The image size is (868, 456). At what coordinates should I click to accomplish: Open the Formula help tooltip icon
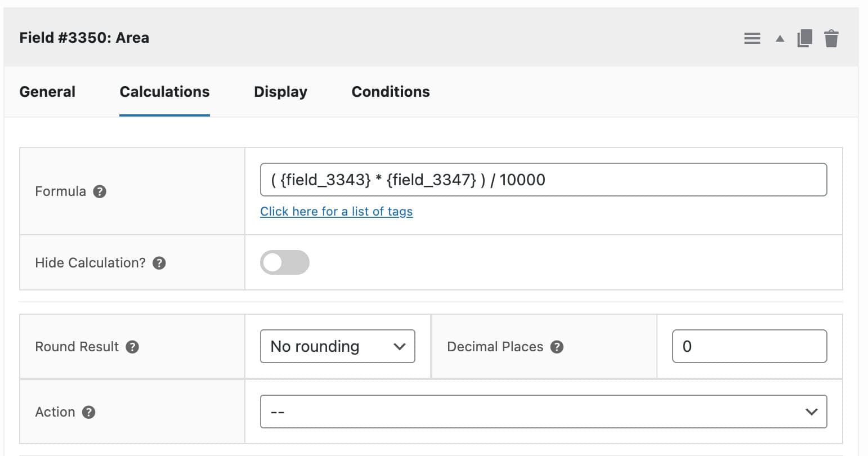(x=99, y=191)
